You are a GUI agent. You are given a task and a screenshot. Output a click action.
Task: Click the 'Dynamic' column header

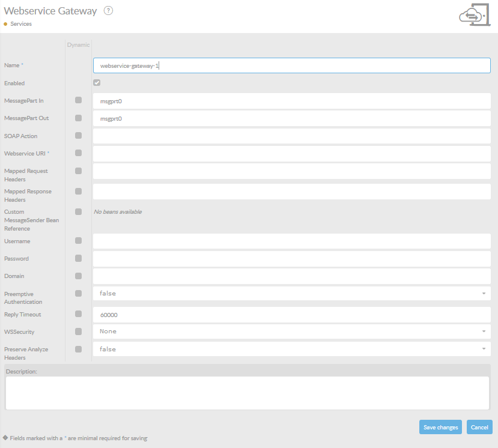[x=79, y=45]
